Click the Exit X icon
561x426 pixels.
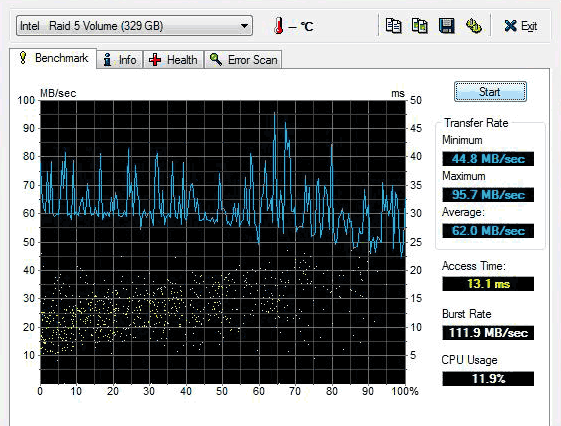(511, 26)
